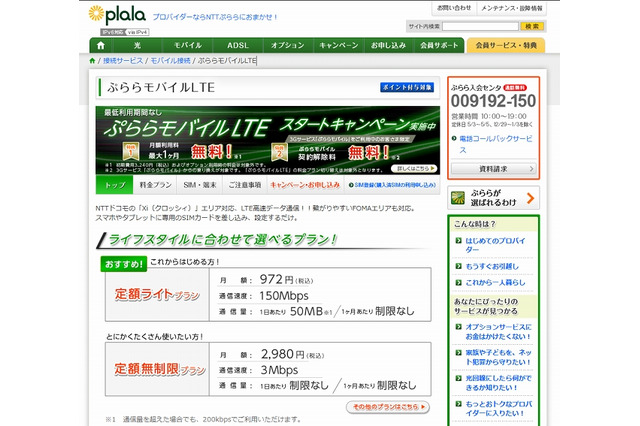Click the phone number 009192-150
This screenshot has width=640, height=426.
coord(493,101)
